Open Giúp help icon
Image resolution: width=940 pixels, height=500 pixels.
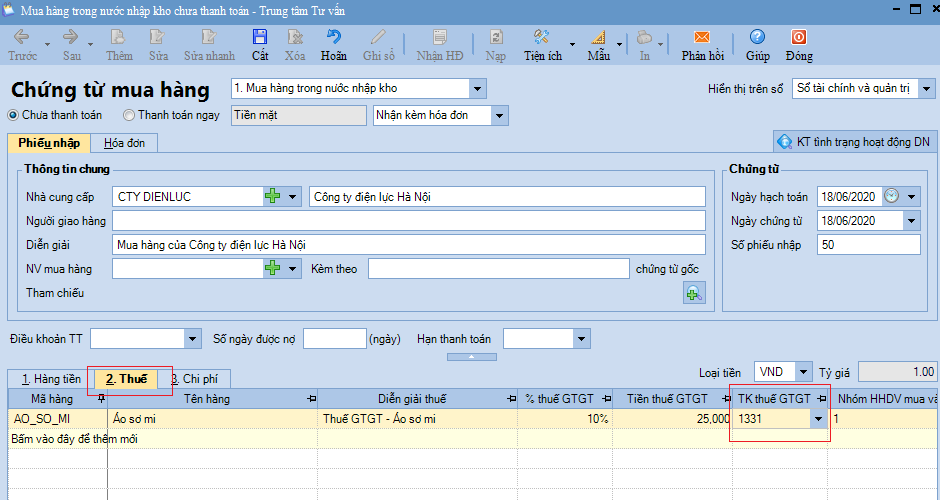pos(757,37)
